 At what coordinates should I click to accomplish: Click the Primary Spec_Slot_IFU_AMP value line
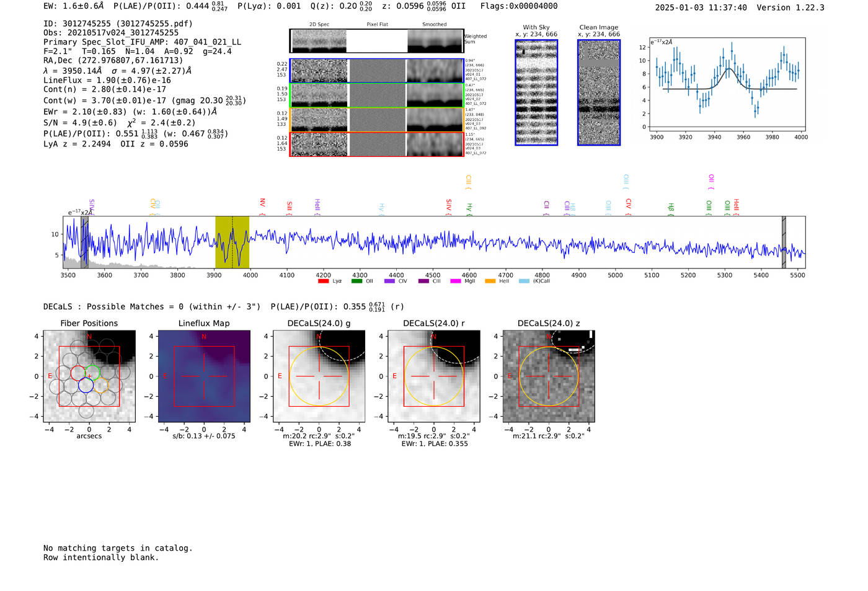coord(142,42)
